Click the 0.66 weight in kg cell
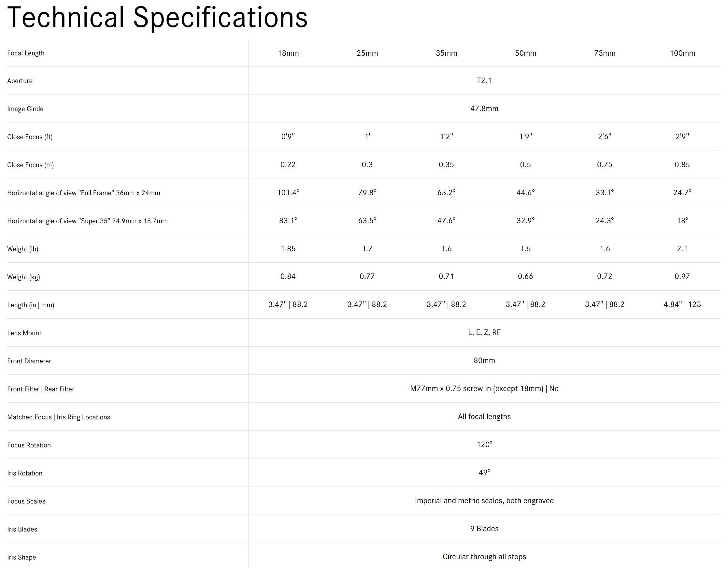Image resolution: width=728 pixels, height=568 pixels. [x=525, y=276]
